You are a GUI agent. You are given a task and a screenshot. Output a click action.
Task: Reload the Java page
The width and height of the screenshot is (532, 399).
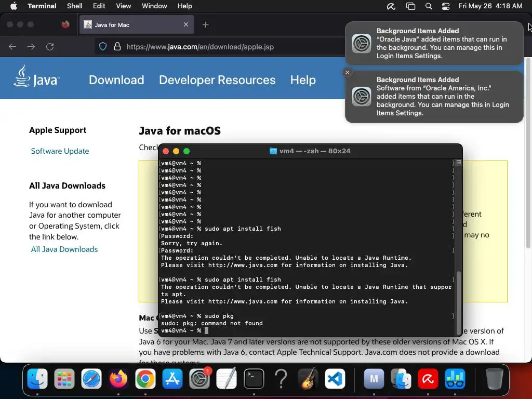(x=50, y=46)
